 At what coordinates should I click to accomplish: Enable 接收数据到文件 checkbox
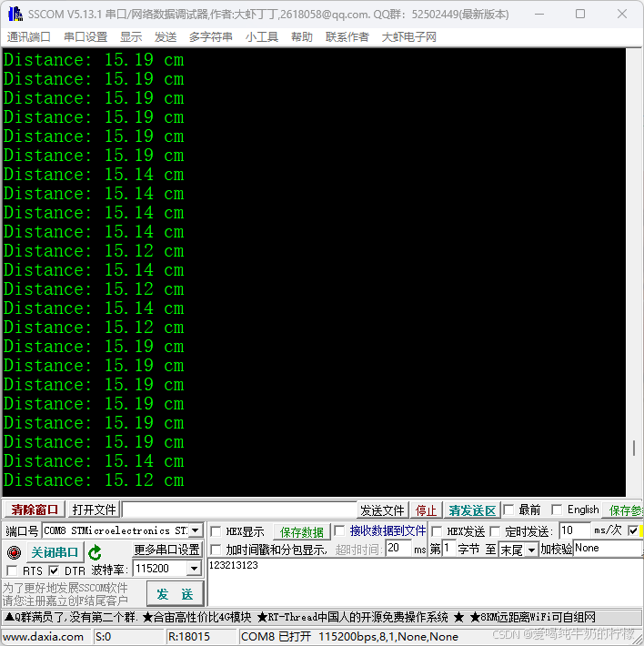tap(339, 530)
